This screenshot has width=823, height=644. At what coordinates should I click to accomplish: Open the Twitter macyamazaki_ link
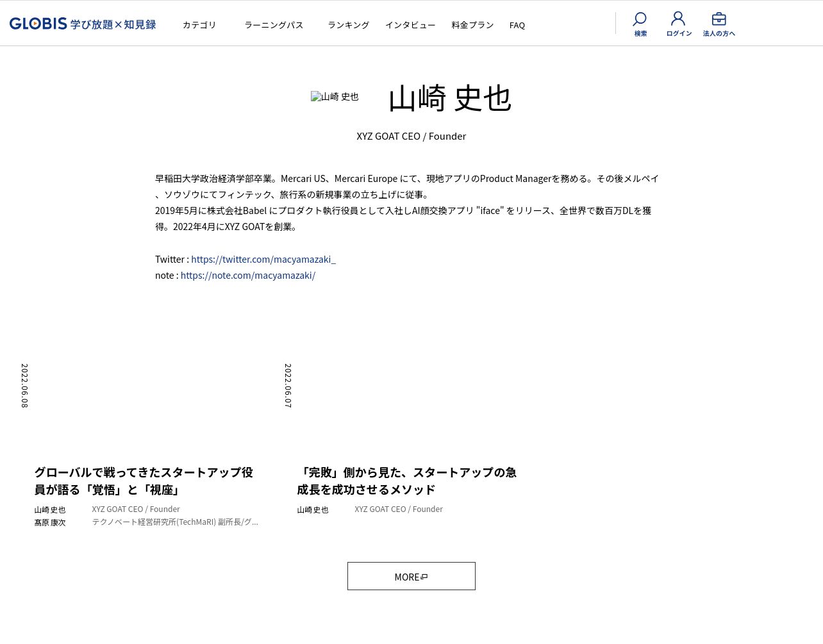263,259
